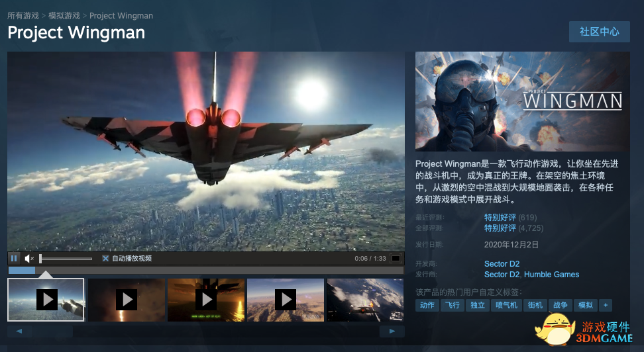
Task: Play the fourth desert trailer thumbnail
Action: [x=286, y=300]
